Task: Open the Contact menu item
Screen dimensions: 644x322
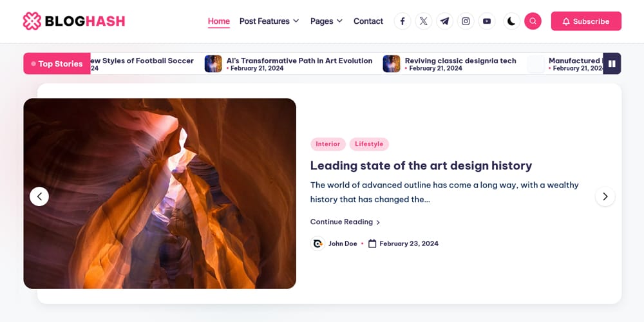Action: 368,21
